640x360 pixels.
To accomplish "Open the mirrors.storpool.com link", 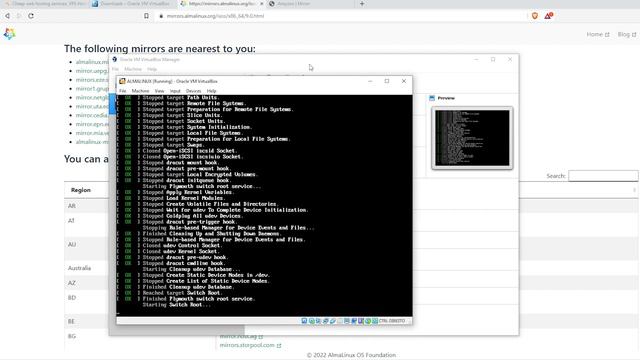I will (x=250, y=345).
